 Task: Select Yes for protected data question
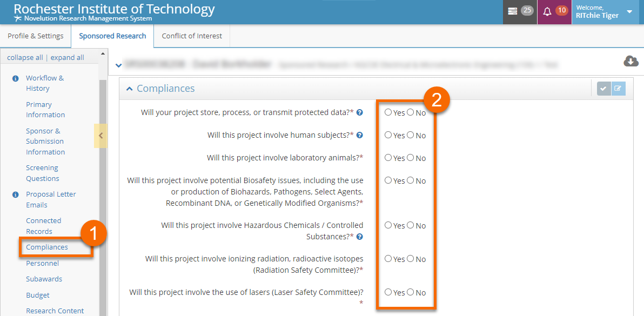tap(388, 112)
